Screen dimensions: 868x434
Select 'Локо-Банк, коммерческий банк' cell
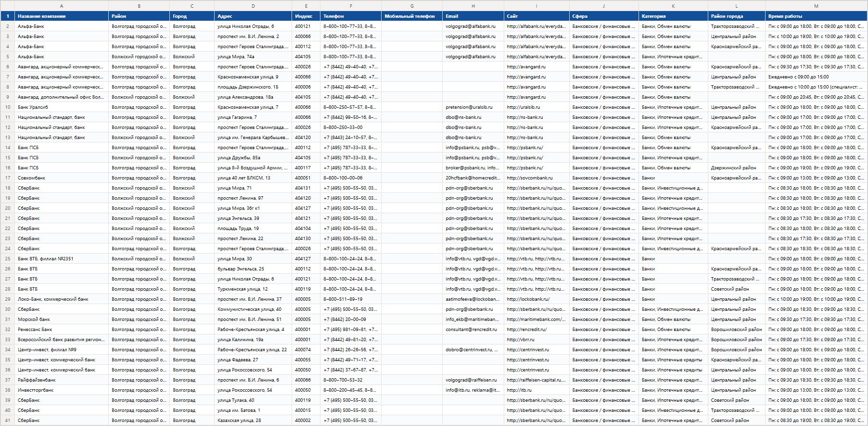click(62, 299)
